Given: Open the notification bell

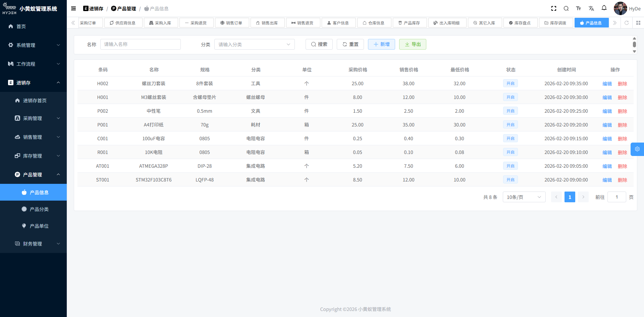Looking at the screenshot, I should (604, 8).
